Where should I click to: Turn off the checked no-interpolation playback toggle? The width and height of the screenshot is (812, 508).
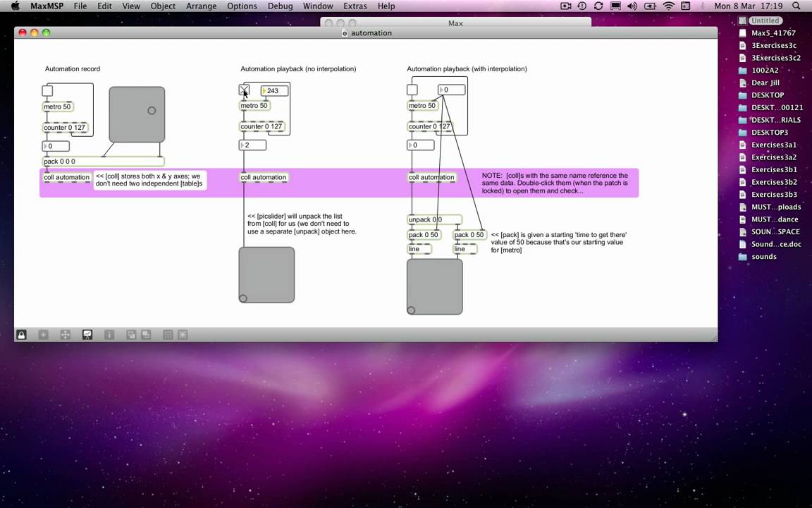pos(244,90)
